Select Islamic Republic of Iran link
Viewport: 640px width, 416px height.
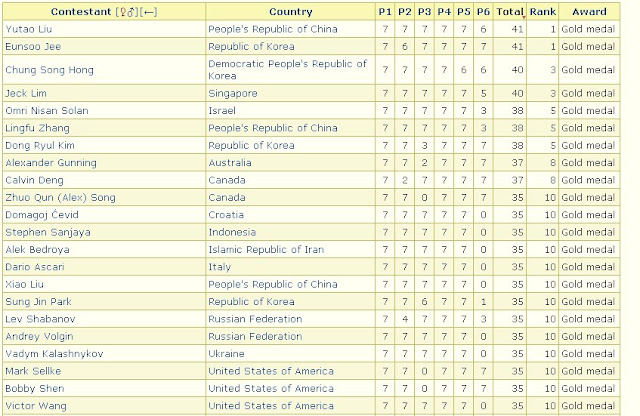(x=266, y=249)
